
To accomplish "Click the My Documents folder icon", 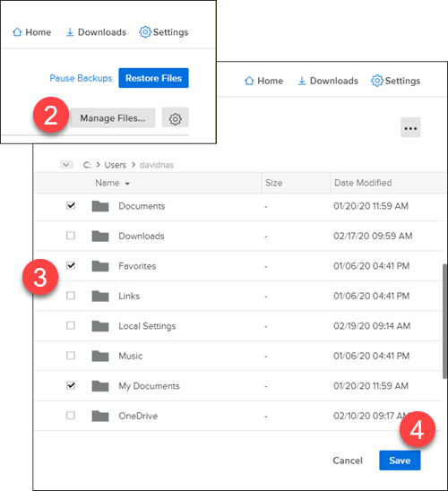I will tap(100, 386).
